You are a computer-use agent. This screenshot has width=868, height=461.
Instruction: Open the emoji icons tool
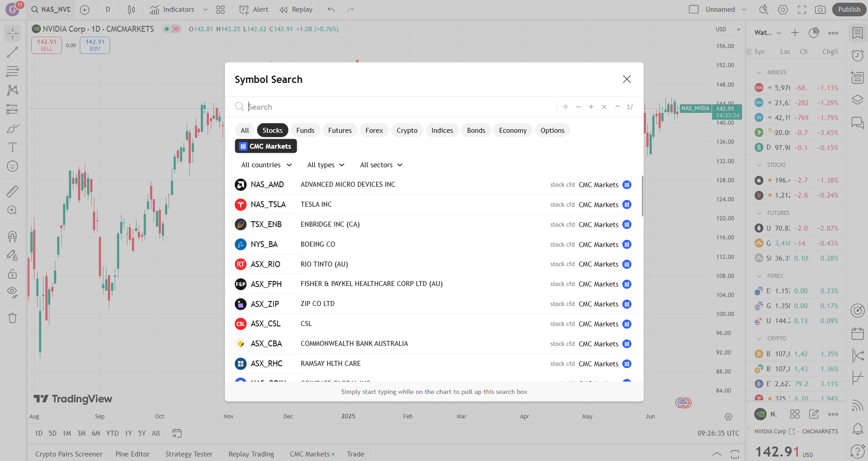point(13,166)
